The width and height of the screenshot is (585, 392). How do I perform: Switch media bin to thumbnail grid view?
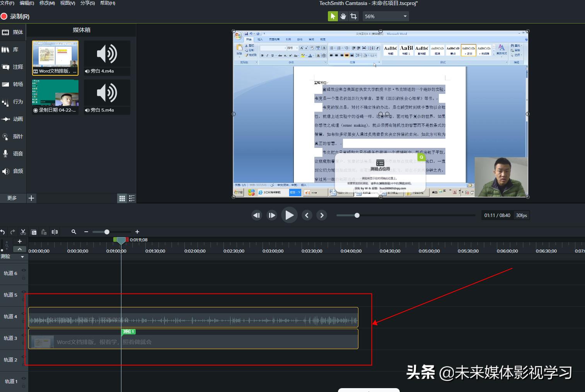click(122, 198)
